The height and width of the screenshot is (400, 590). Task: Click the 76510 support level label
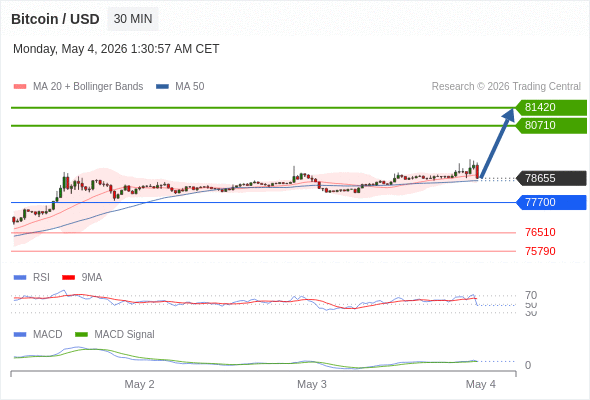click(x=540, y=233)
